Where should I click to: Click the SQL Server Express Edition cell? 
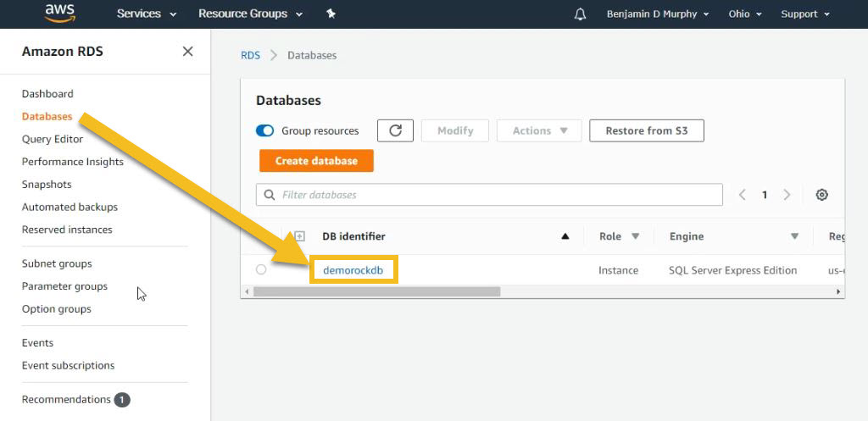[733, 270]
